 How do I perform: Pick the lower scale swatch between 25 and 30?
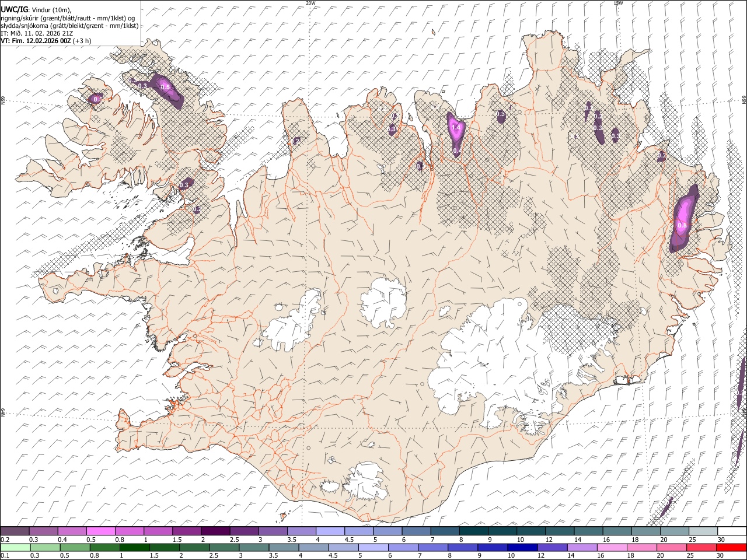pyautogui.click(x=701, y=547)
